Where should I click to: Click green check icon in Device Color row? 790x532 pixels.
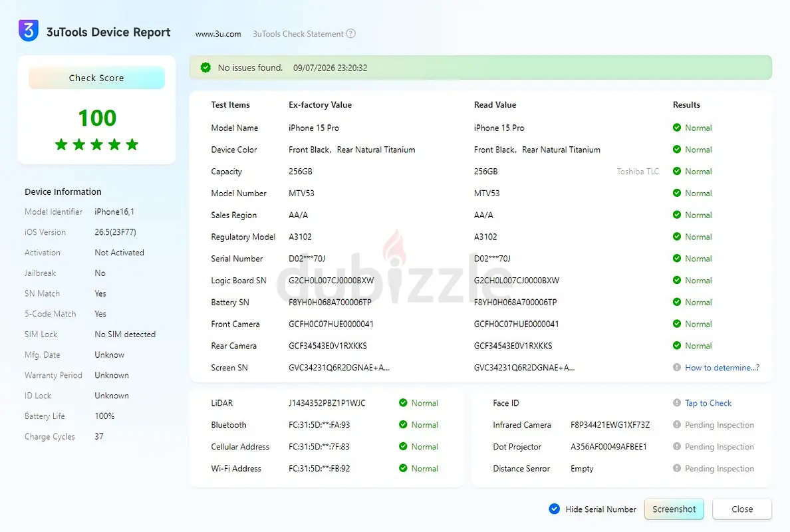[x=677, y=150]
